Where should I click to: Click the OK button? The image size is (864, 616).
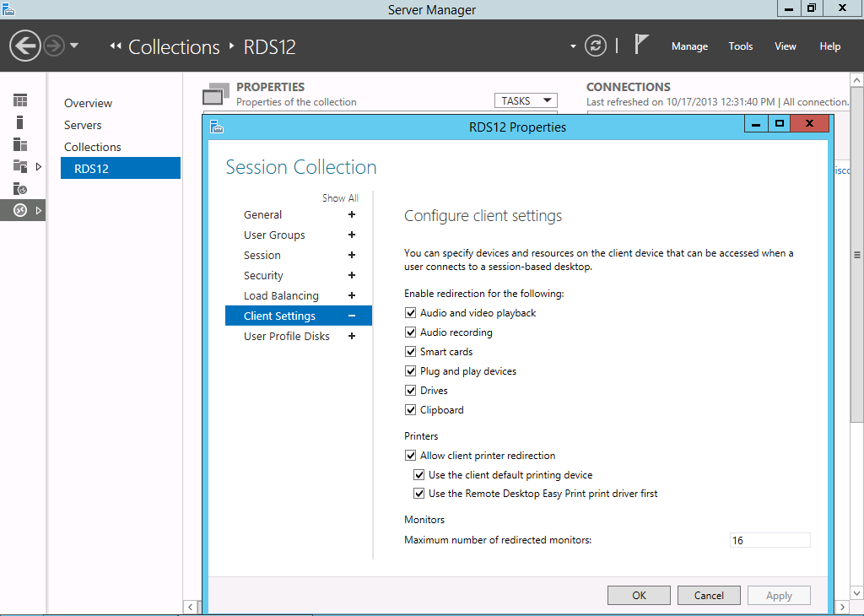click(639, 596)
